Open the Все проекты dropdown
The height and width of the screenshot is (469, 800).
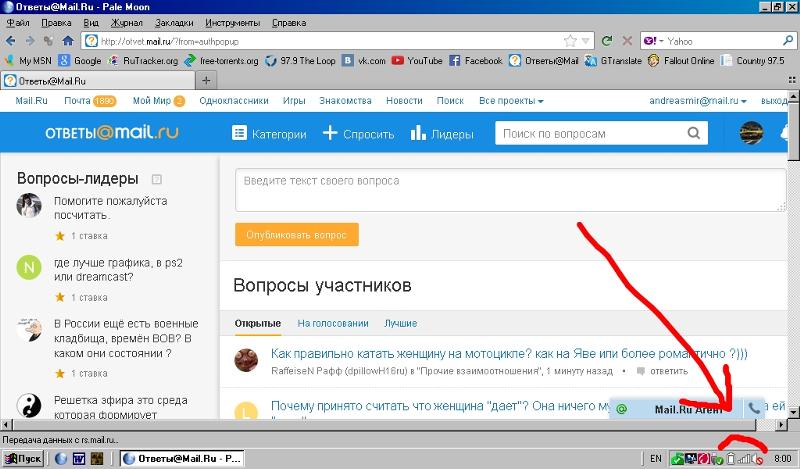pos(511,101)
